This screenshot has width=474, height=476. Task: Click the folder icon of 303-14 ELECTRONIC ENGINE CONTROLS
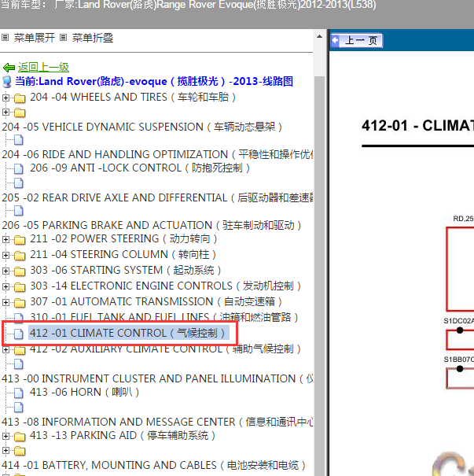coord(20,287)
